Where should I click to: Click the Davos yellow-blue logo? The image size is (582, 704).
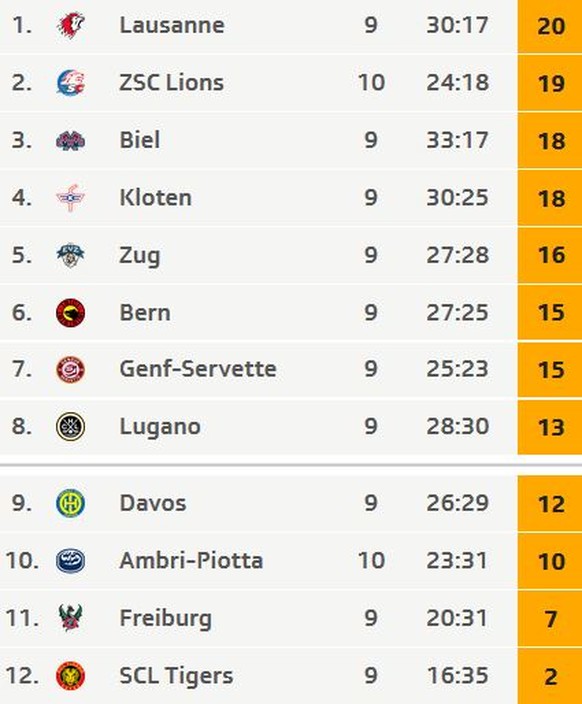pos(71,503)
